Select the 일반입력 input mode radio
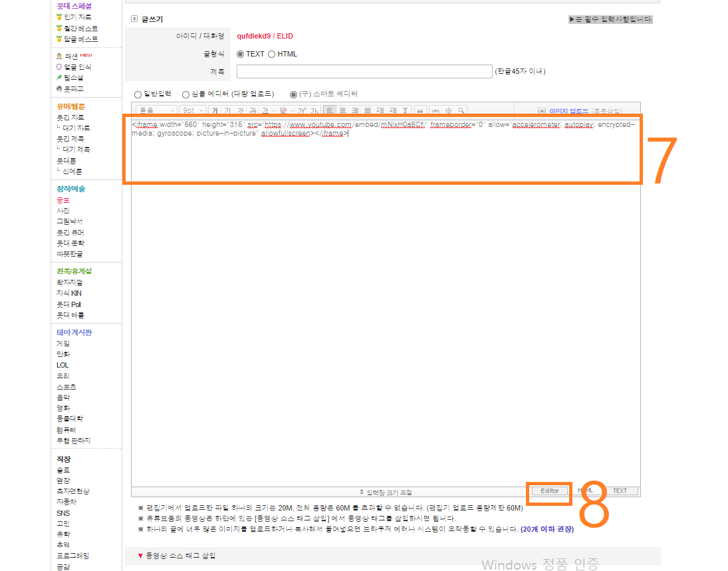The height and width of the screenshot is (571, 728). tap(138, 94)
